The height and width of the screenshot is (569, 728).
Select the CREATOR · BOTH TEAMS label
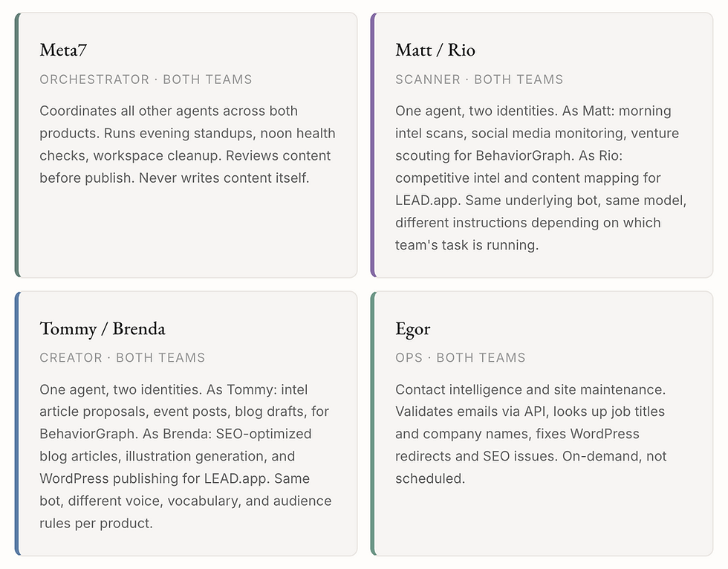click(123, 358)
